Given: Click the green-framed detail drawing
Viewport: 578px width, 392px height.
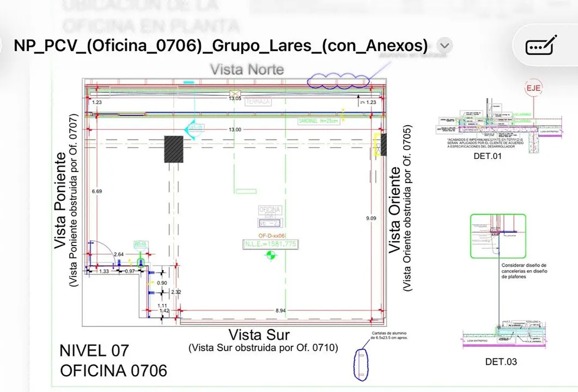Looking at the screenshot, I should (x=498, y=236).
